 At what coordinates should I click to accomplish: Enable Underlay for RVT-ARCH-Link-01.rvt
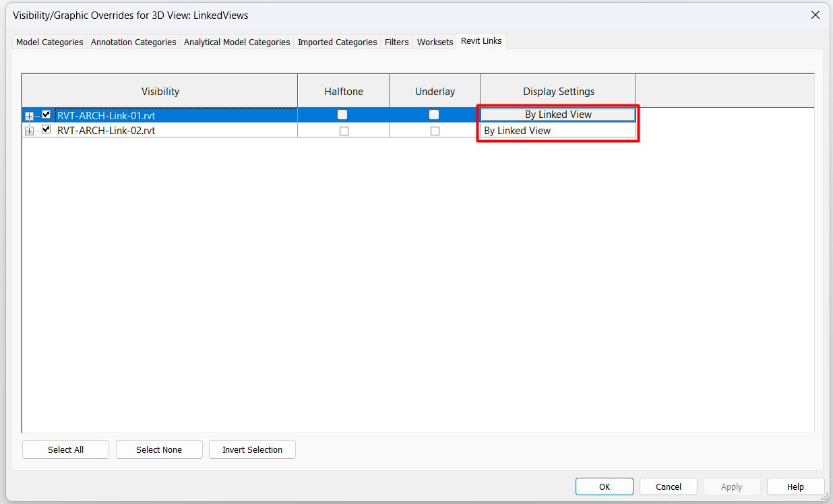tap(434, 115)
